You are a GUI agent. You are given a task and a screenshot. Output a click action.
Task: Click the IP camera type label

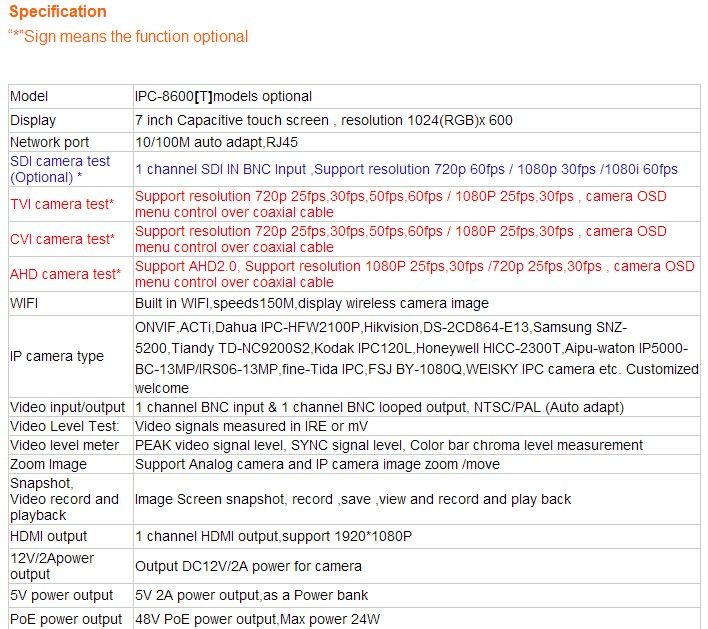57,356
